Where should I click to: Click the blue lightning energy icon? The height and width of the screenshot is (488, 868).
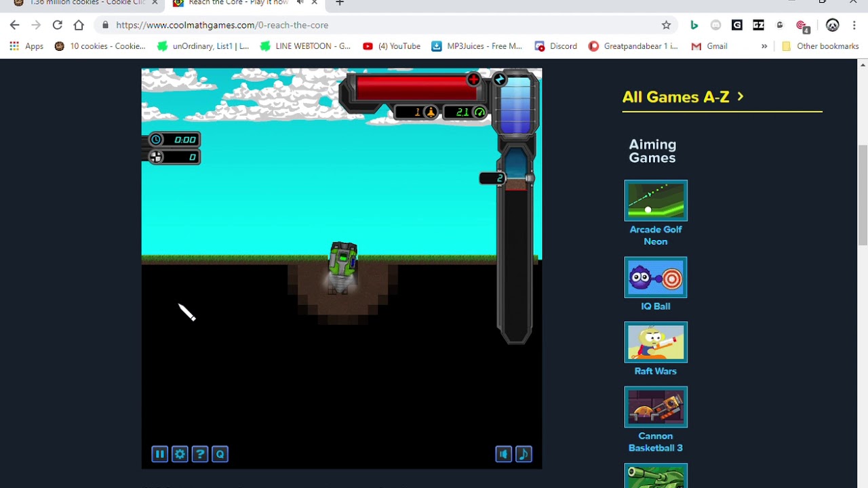click(500, 80)
